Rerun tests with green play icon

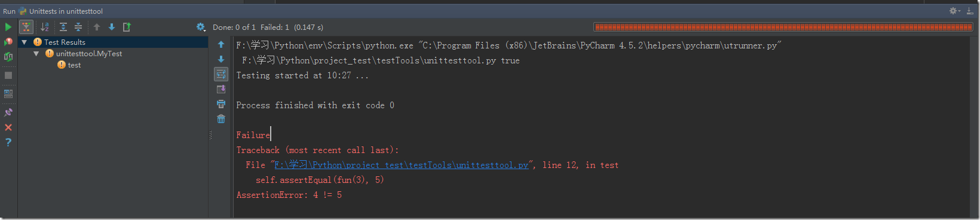pos(8,27)
